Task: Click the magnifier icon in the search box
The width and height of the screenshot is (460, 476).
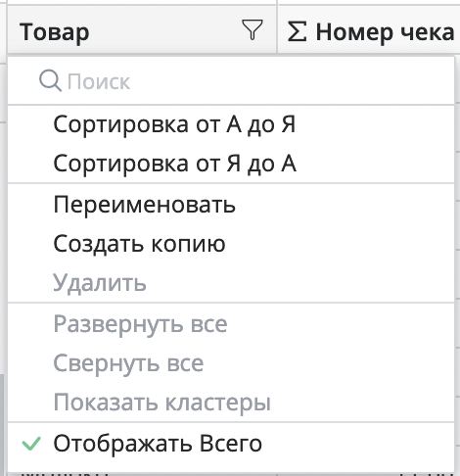Action: pyautogui.click(x=50, y=80)
